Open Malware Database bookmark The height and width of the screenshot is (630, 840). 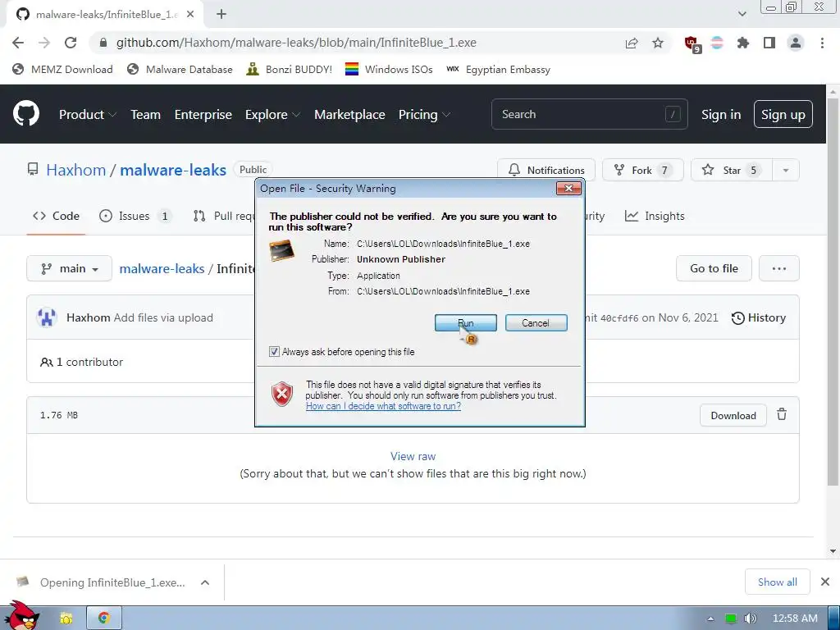point(180,69)
